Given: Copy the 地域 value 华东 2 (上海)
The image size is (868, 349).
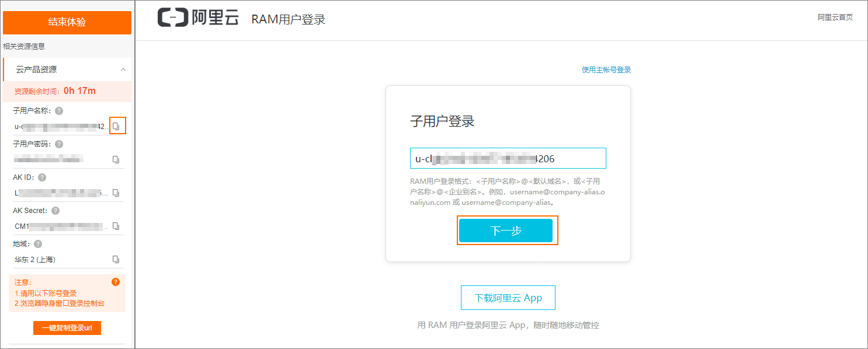Looking at the screenshot, I should tap(116, 259).
